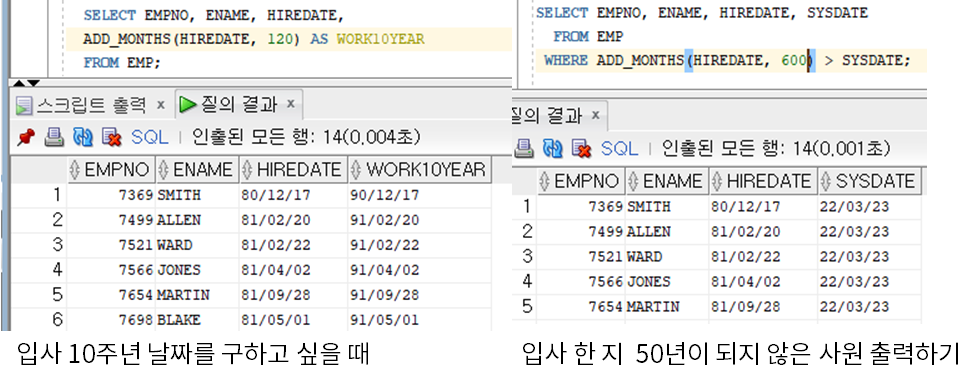Click the ENAME header in the SYSDATE grid
Image resolution: width=980 pixels, height=384 pixels.
click(x=666, y=181)
